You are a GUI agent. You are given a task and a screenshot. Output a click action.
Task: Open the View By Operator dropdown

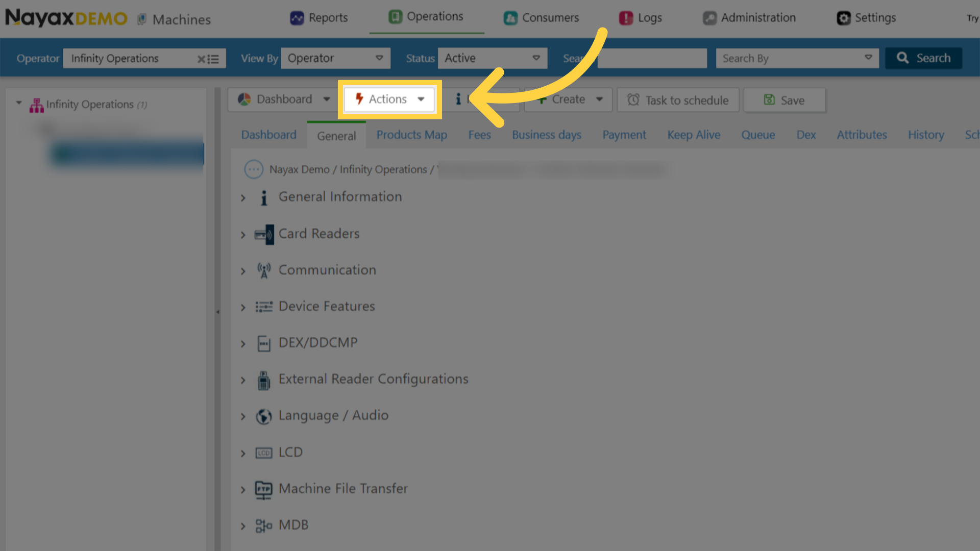point(335,58)
